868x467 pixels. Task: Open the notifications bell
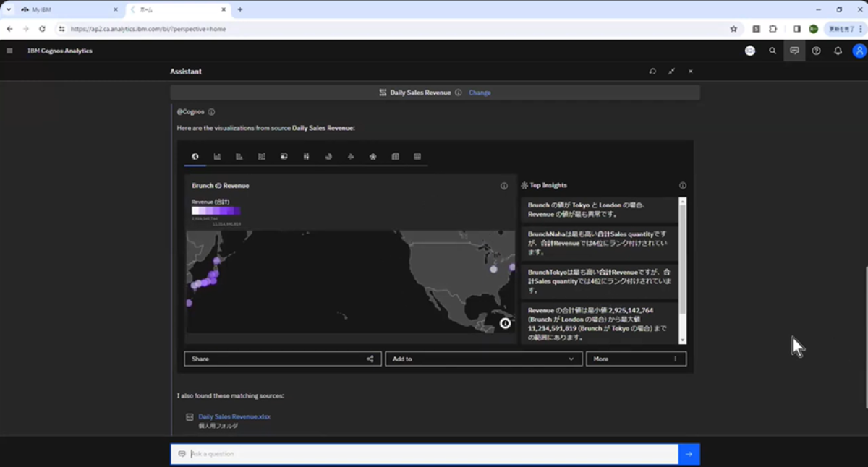click(x=838, y=51)
